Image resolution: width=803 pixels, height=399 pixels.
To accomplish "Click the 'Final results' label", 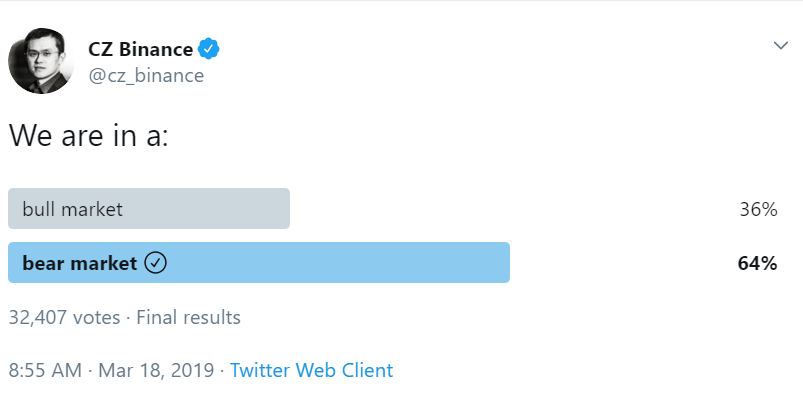I will coord(188,318).
